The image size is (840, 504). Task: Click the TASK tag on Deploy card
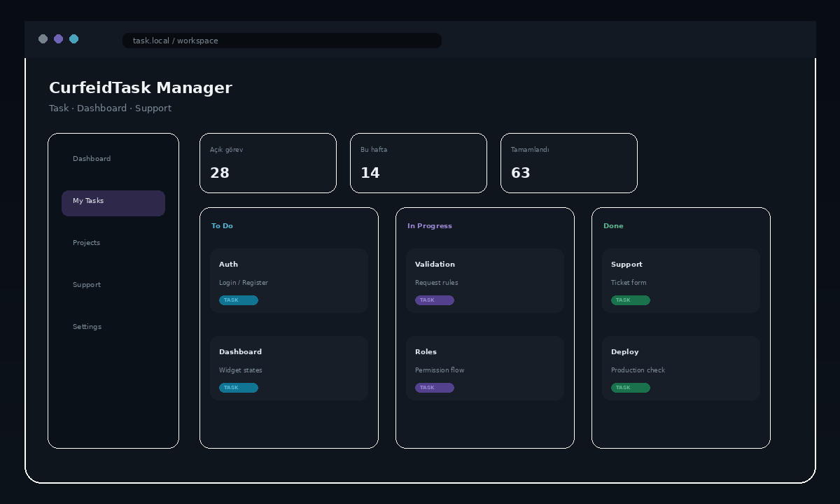[631, 388]
